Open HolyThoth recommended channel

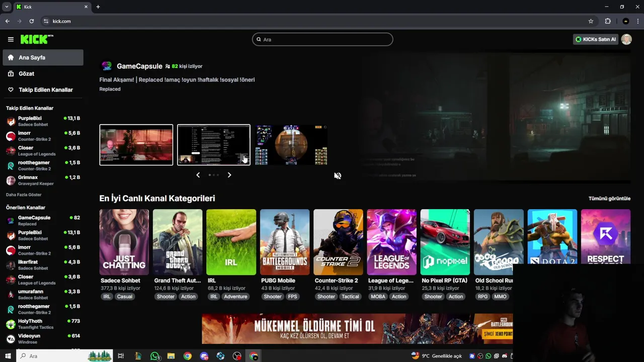tap(43, 324)
